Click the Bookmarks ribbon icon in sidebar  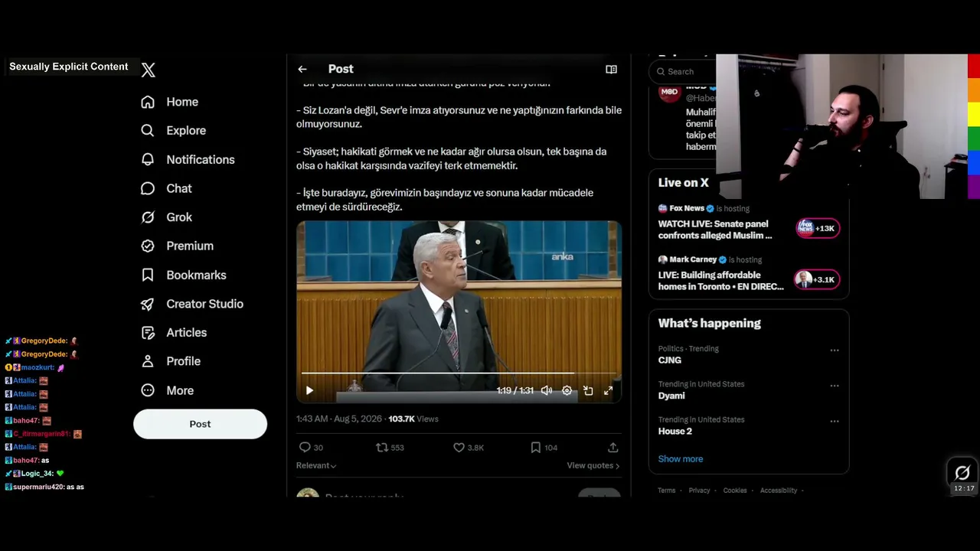click(x=148, y=275)
